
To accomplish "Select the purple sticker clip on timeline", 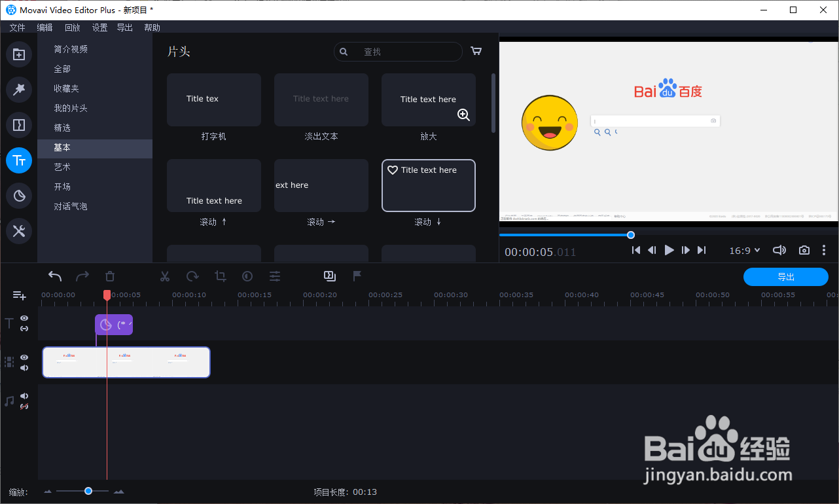I will 114,325.
